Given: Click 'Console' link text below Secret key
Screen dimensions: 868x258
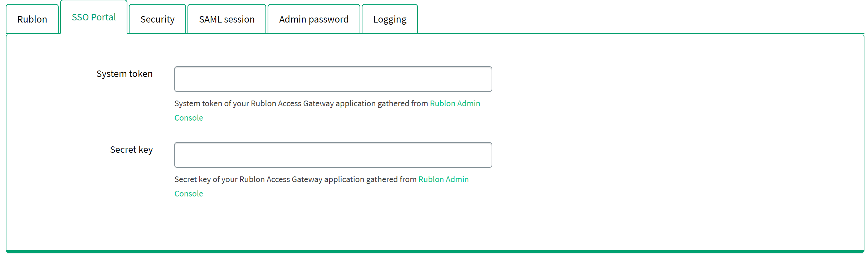Looking at the screenshot, I should click(189, 194).
